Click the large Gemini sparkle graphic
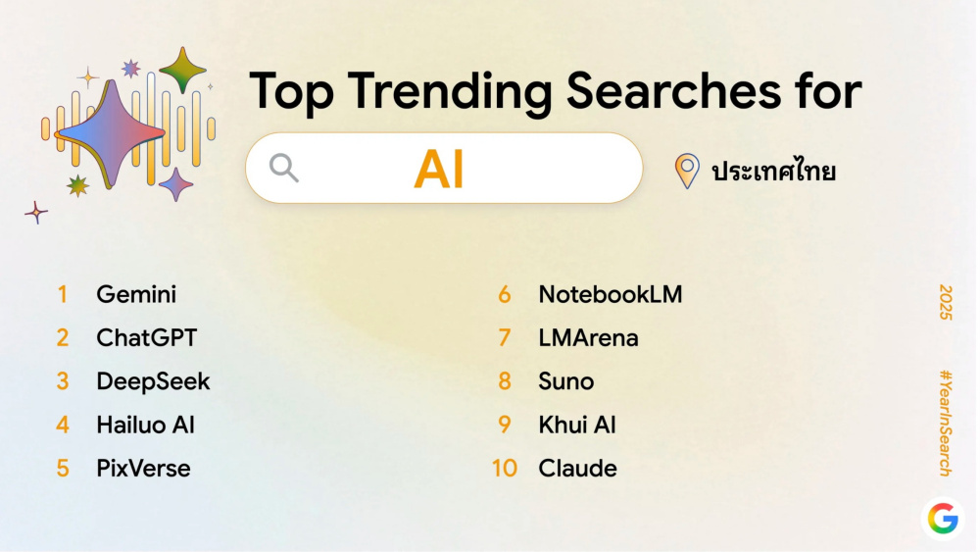Viewport: 980px width, 552px height. pyautogui.click(x=110, y=132)
